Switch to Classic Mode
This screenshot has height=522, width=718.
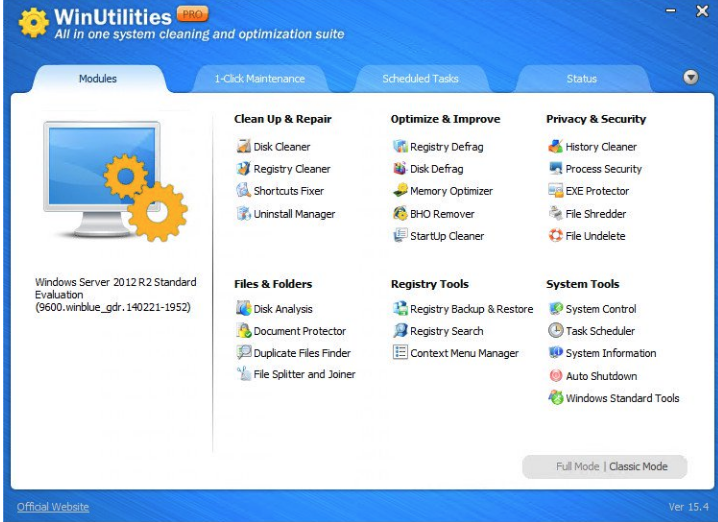(x=638, y=466)
